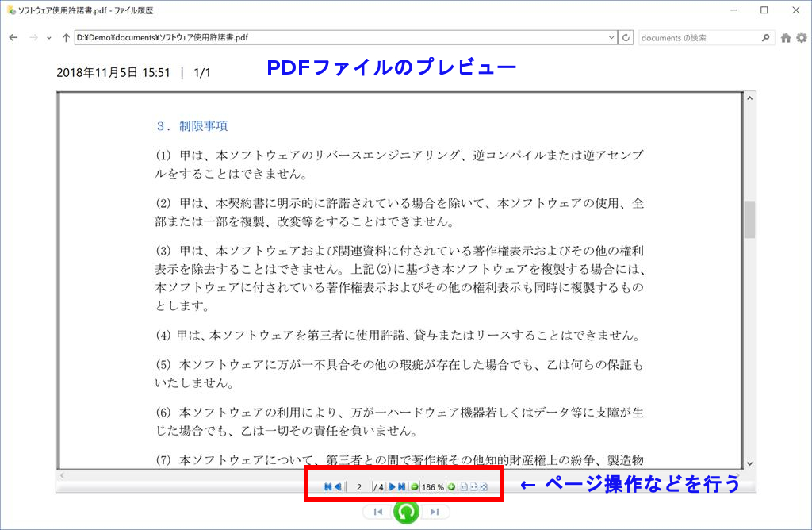Go to first page of PDF

pos(328,486)
